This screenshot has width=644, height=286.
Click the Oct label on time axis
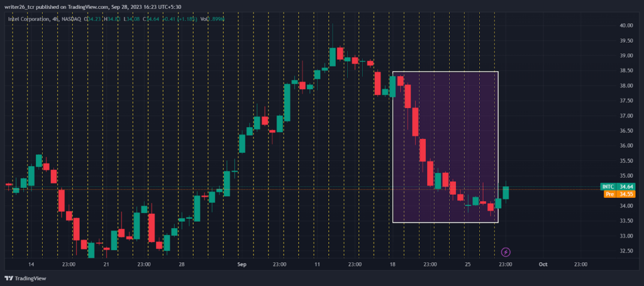[543, 265]
